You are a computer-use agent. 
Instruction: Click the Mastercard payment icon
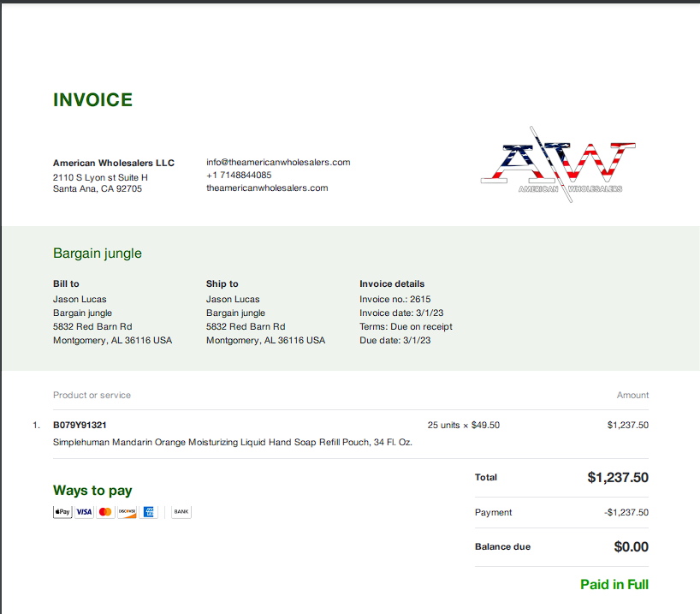(105, 512)
